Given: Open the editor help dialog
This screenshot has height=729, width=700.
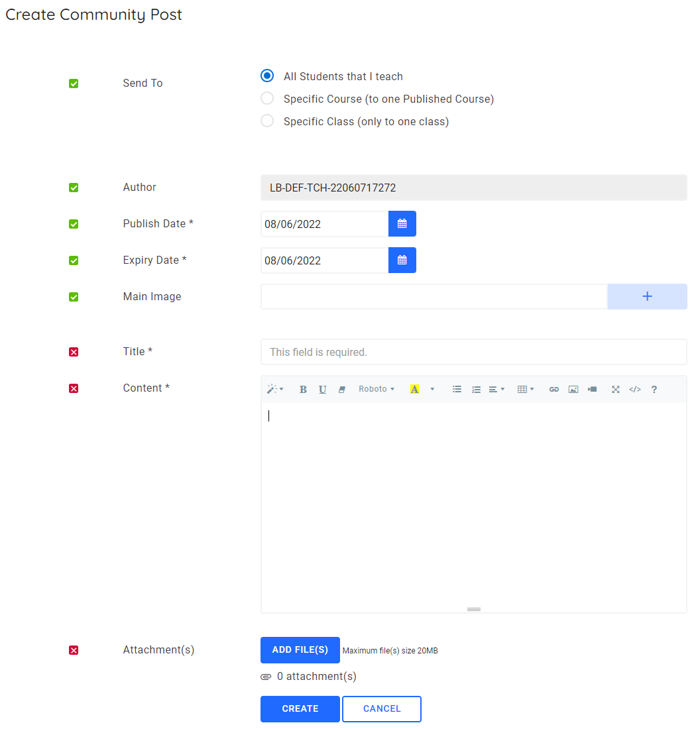Looking at the screenshot, I should 654,389.
